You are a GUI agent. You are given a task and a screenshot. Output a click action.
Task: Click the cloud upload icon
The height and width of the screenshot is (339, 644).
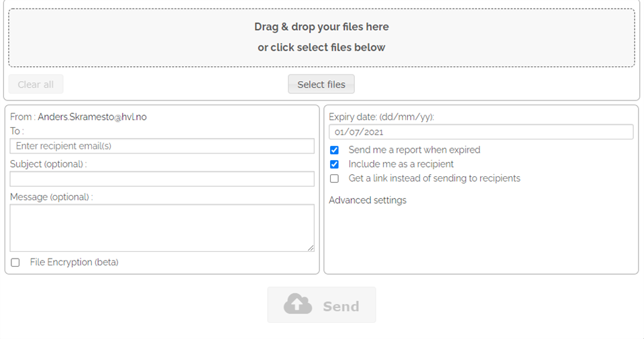pos(298,305)
